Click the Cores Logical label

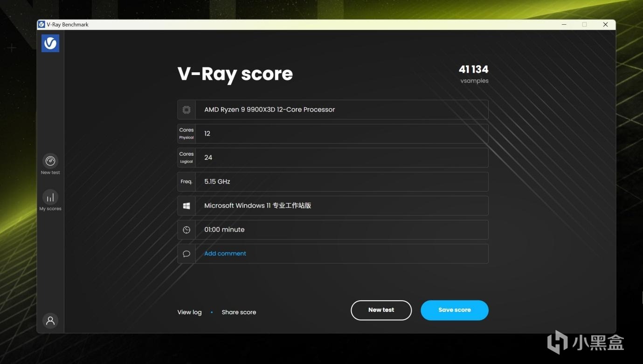point(187,157)
